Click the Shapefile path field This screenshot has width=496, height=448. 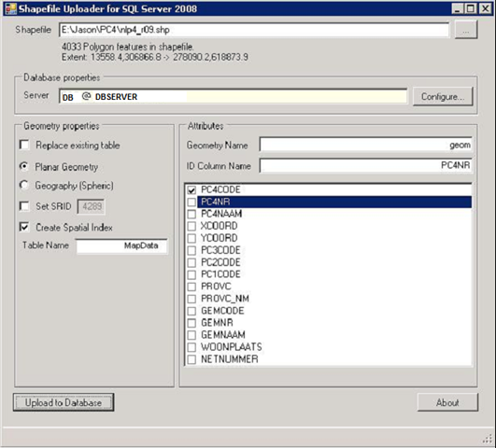pos(254,30)
